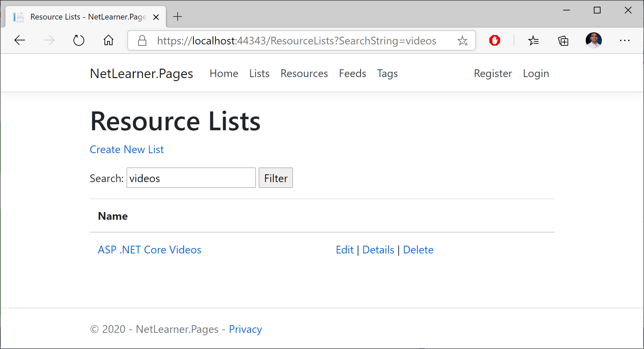Viewport: 644px width, 349px height.
Task: Reload the page with the refresh icon
Action: [x=79, y=40]
